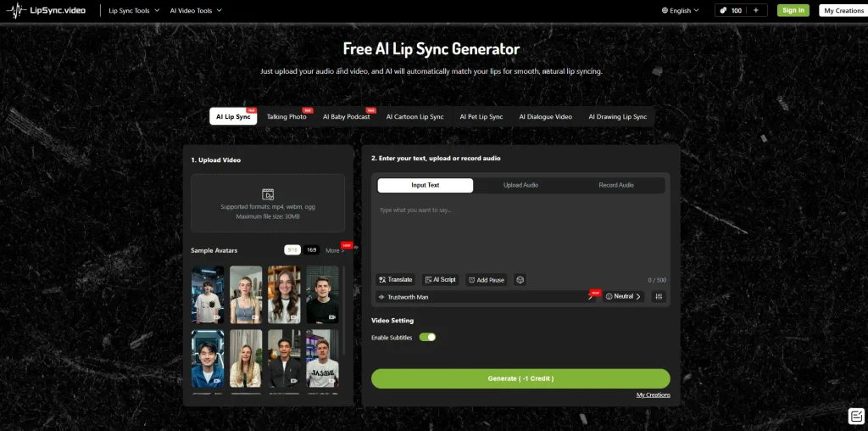Switch to the AI Drawing Lip Sync tab

tap(617, 116)
